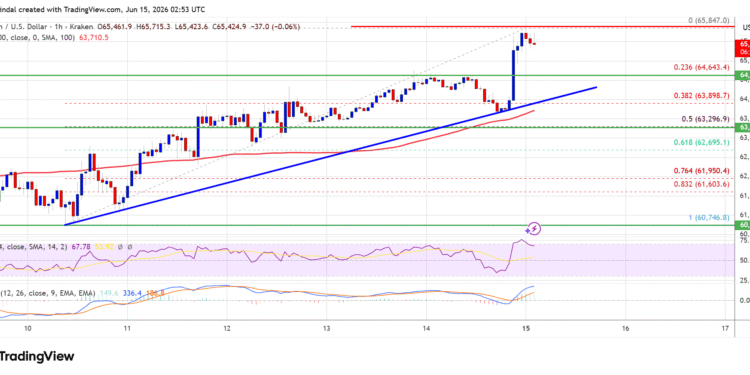Click the MACD axis label 0.0

pyautogui.click(x=744, y=300)
